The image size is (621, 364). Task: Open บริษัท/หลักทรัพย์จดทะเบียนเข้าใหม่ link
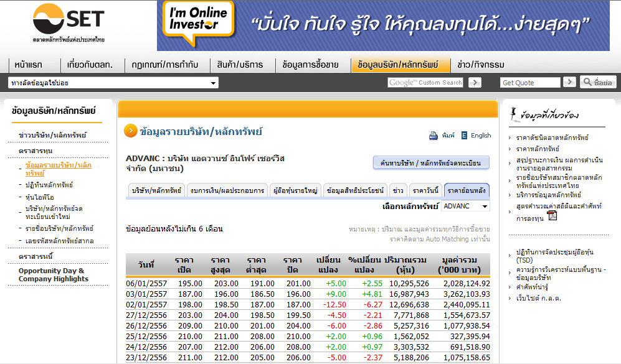pos(54,212)
